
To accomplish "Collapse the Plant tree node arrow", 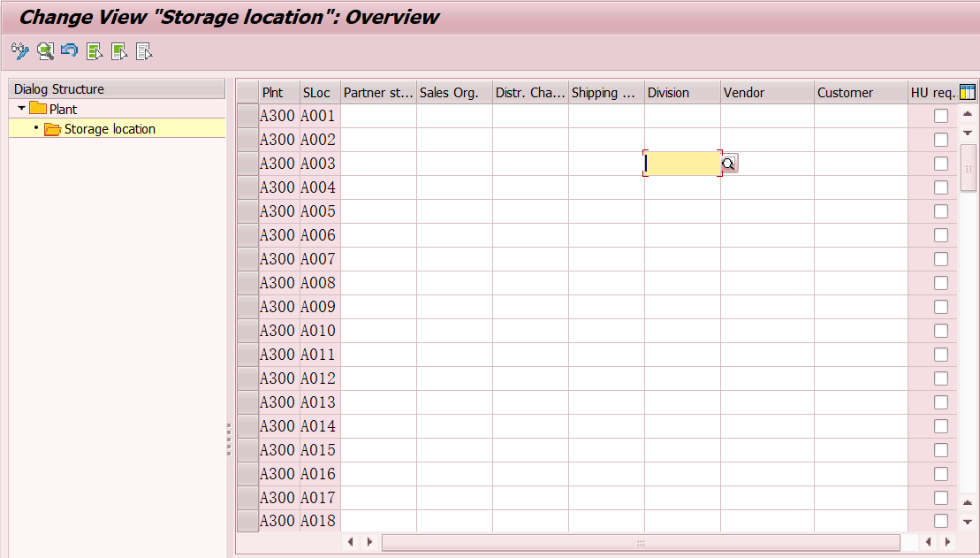I will [x=21, y=108].
